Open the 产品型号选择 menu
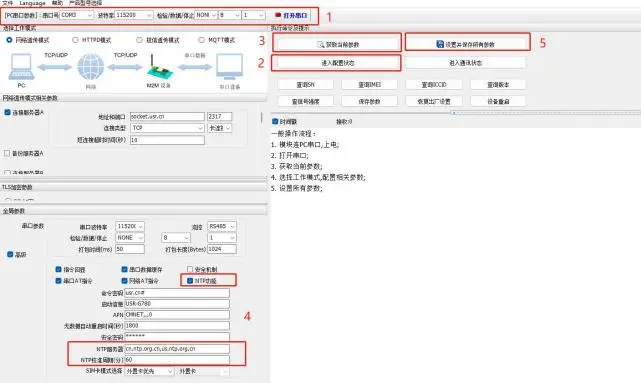Image resolution: width=641 pixels, height=383 pixels. coord(85,3)
